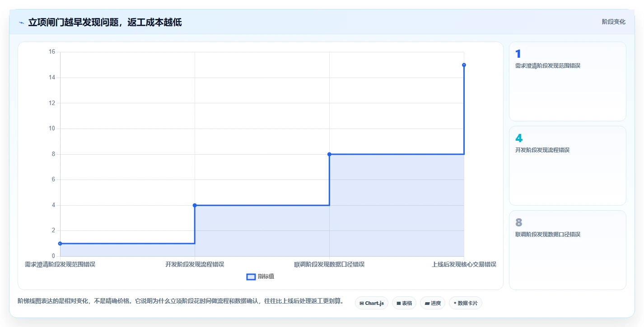Image resolution: width=644 pixels, height=327 pixels.
Task: Click x-axis label 开发阶段发现流程错误
Action: point(195,264)
